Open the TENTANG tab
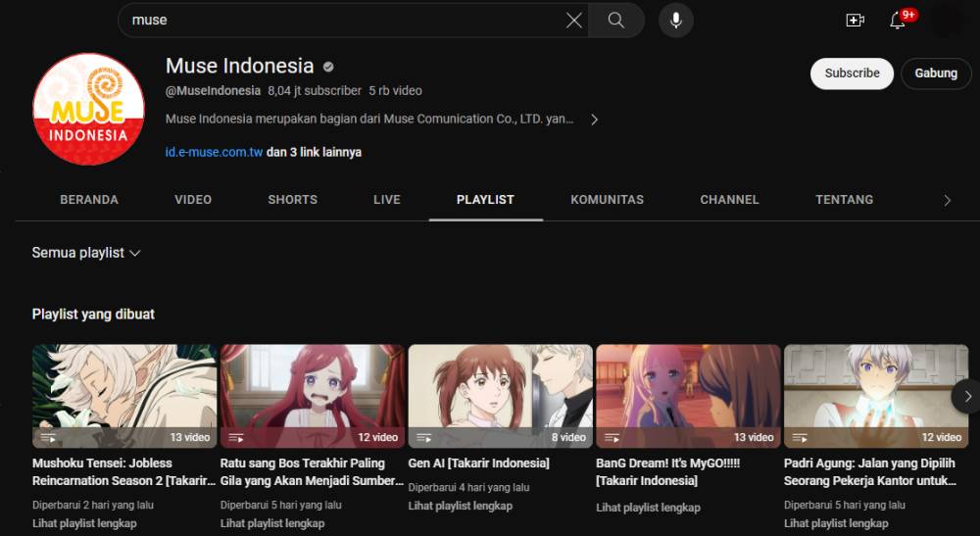The height and width of the screenshot is (536, 980). click(844, 200)
